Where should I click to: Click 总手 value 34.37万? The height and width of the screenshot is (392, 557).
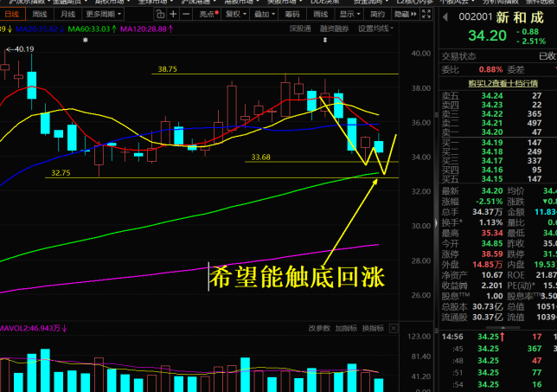coord(488,212)
